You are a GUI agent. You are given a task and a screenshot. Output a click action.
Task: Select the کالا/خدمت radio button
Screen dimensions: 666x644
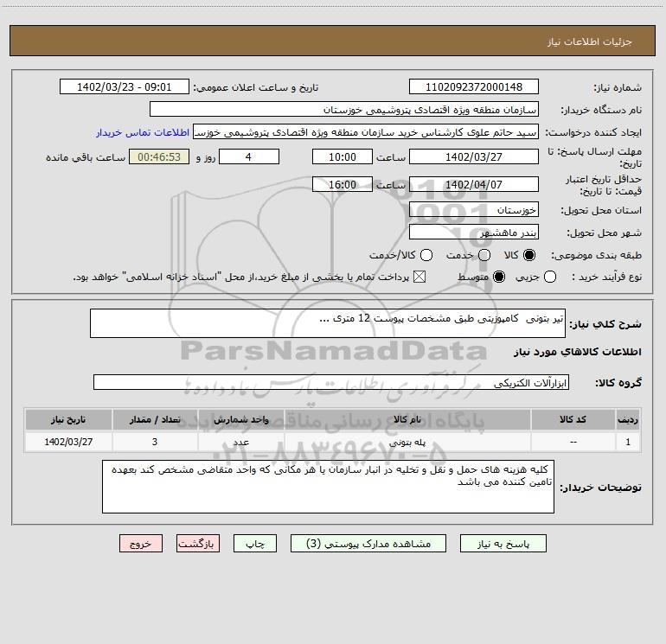(x=426, y=255)
